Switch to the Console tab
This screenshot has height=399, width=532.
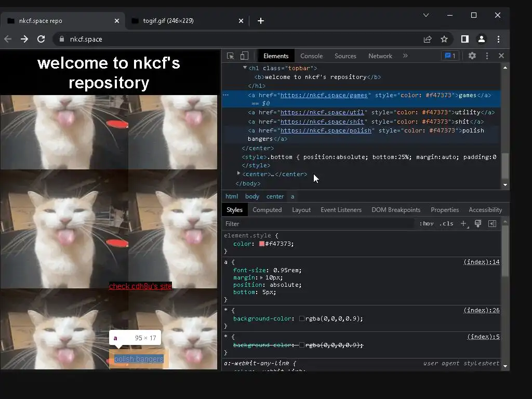pyautogui.click(x=311, y=56)
